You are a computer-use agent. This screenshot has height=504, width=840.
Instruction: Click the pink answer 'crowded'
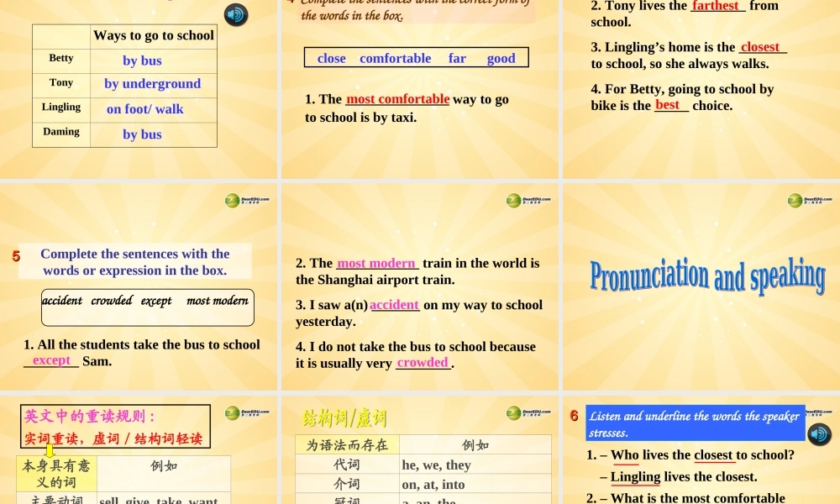pos(423,363)
